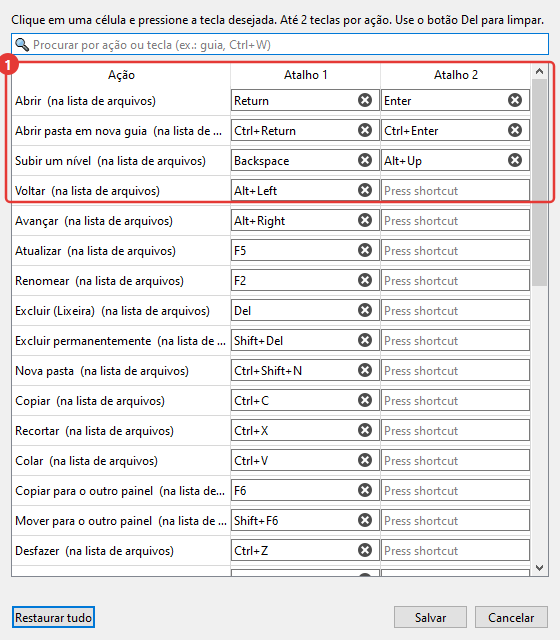Select the Abrir pasta em nova guia row
560x640 pixels.
[121, 131]
